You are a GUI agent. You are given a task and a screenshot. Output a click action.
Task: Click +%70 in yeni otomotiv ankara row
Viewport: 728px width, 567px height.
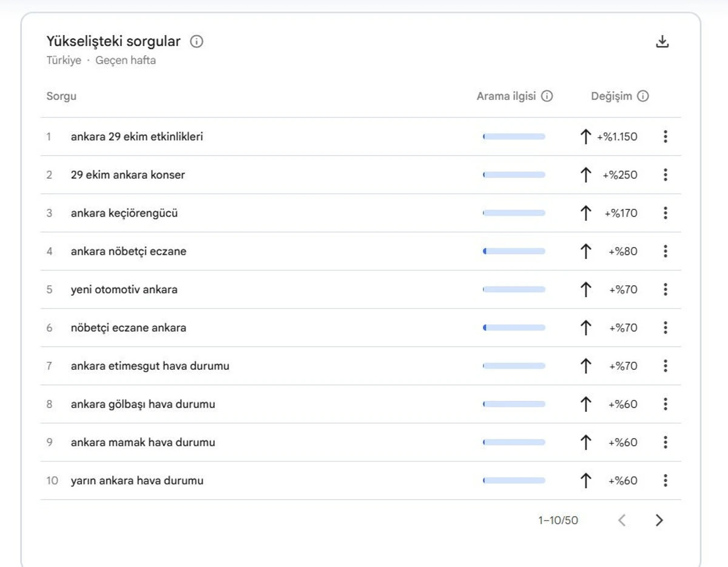coord(623,289)
